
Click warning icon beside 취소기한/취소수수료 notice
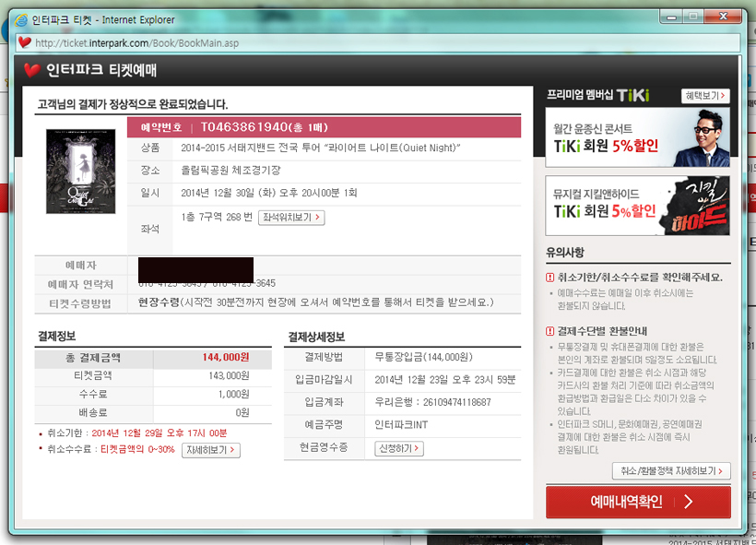click(550, 278)
